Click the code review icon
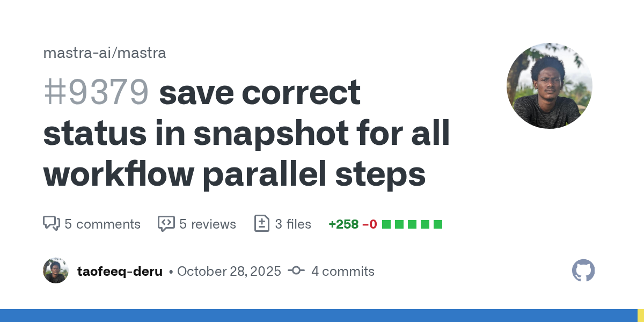Image resolution: width=644 pixels, height=322 pixels. (166, 223)
